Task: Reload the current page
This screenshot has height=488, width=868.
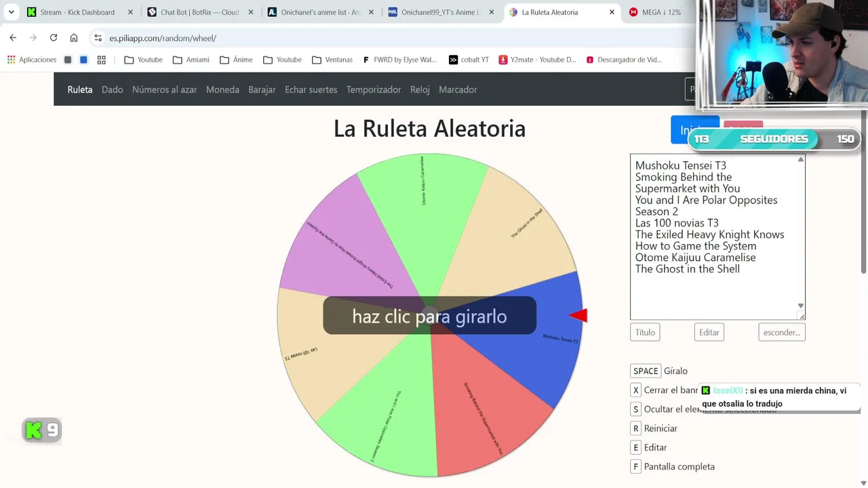Action: [54, 38]
